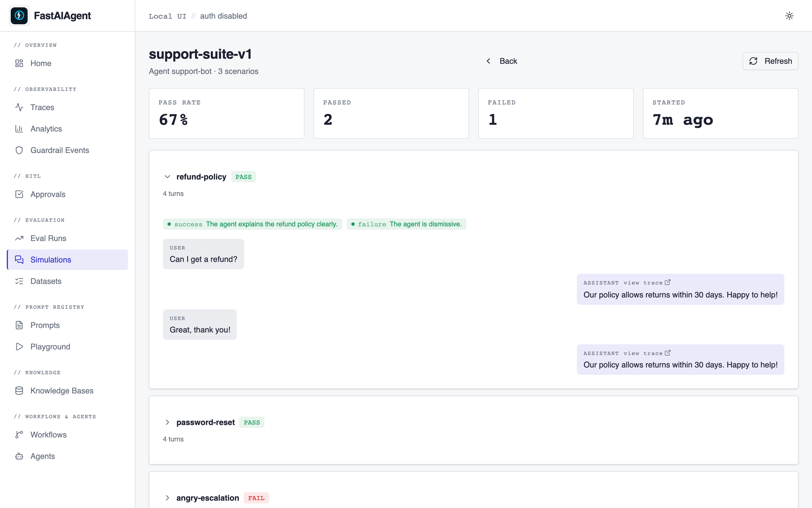Click the Passed count card
The image size is (812, 508).
[x=391, y=113]
